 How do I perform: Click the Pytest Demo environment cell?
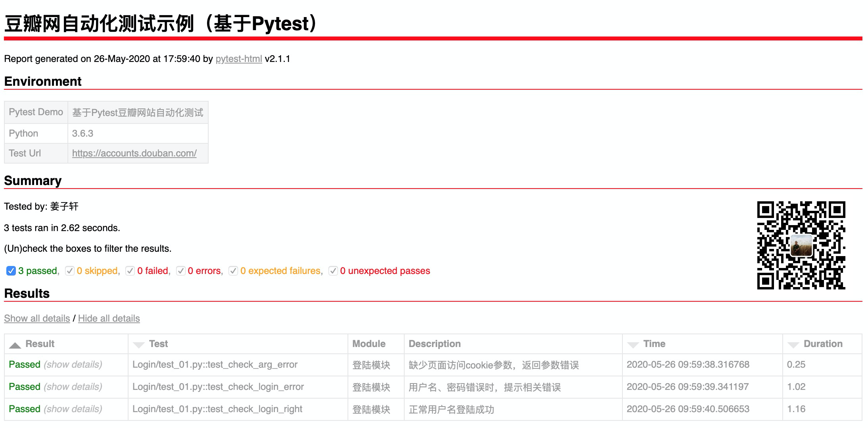[36, 112]
